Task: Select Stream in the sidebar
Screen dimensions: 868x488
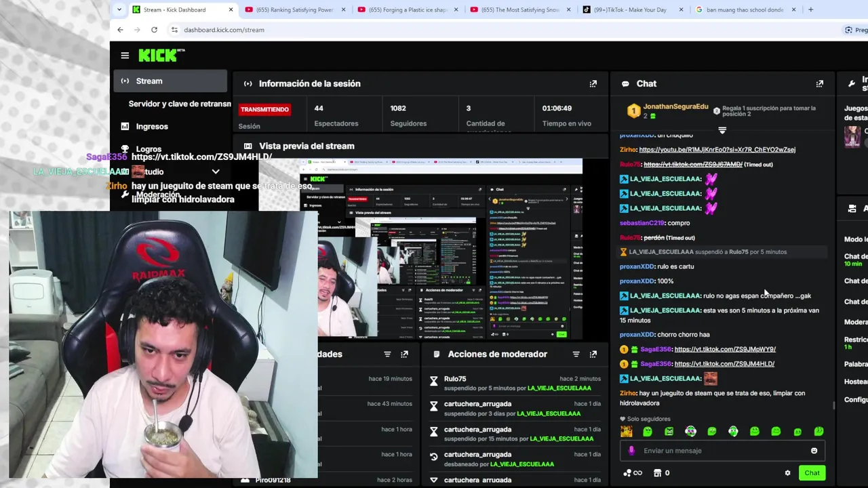Action: (170, 81)
